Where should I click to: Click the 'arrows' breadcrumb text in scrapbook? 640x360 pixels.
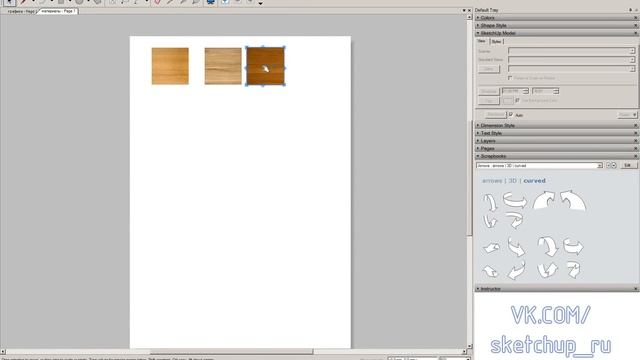[x=492, y=181]
